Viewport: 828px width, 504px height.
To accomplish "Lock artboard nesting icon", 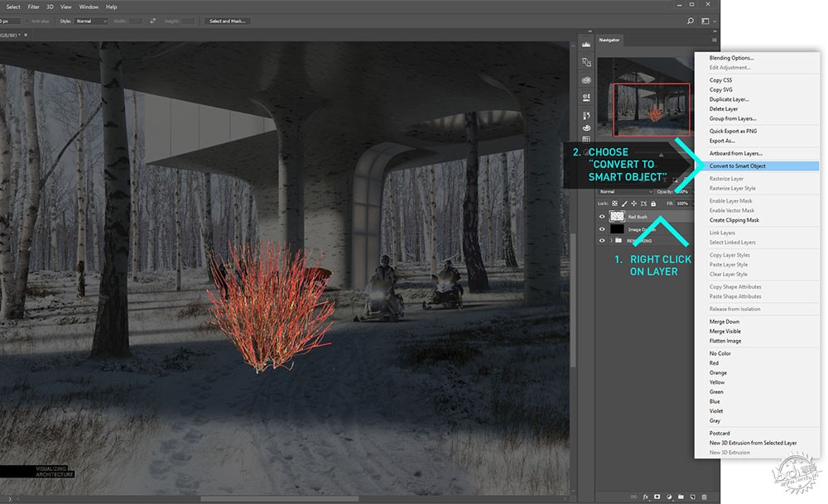I will pos(643,204).
